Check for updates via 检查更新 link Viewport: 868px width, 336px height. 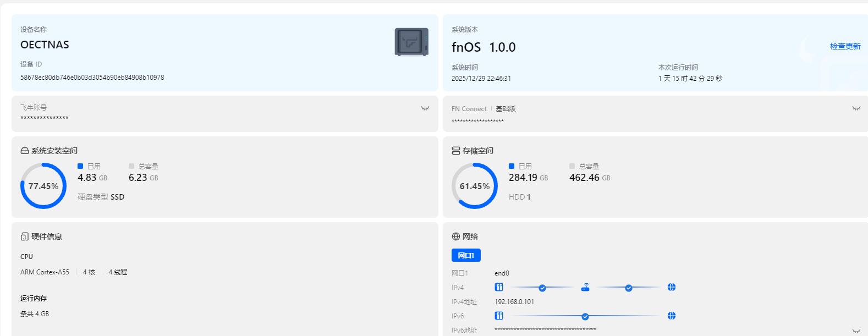tap(845, 46)
